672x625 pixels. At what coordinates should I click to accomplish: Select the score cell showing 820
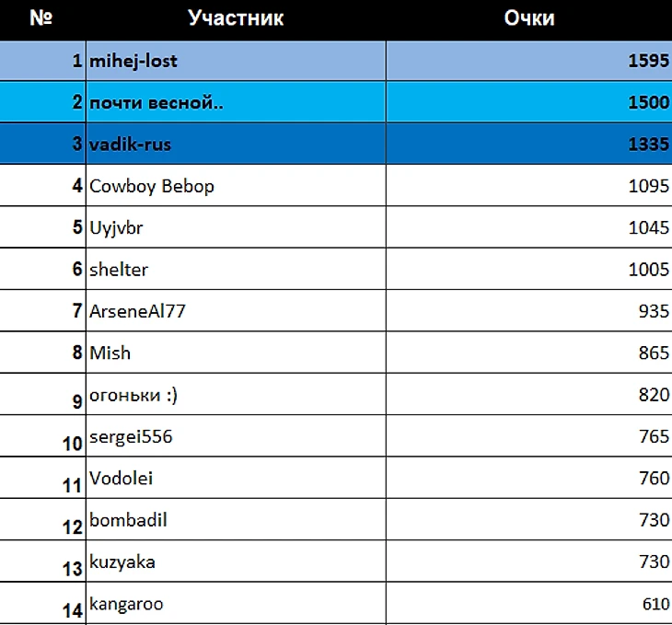528,395
